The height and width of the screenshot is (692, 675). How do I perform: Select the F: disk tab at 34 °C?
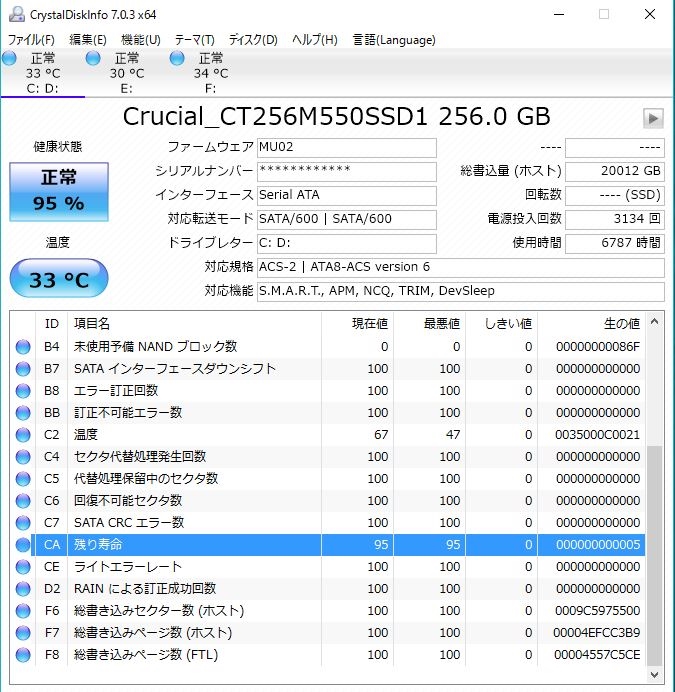[x=211, y=73]
